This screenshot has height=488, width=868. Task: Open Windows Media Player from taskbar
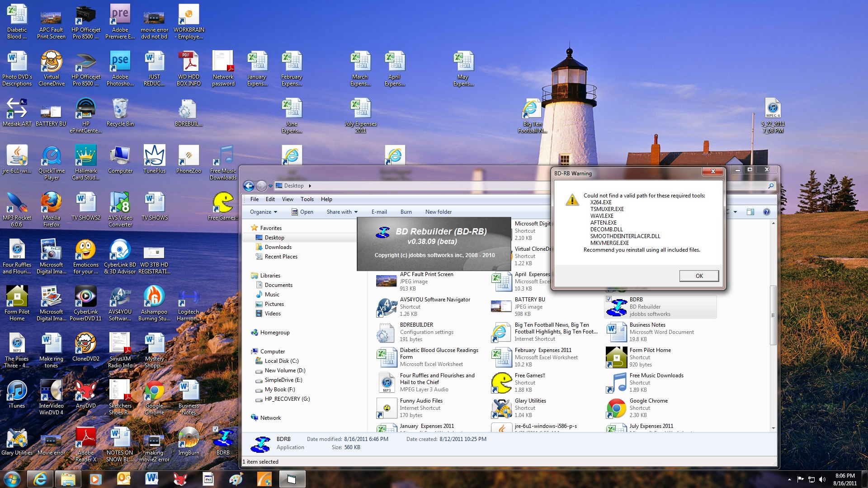pos(95,479)
